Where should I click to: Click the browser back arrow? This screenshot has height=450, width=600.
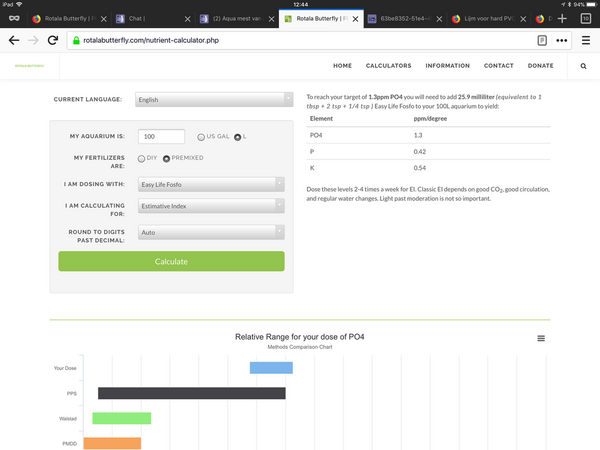pos(14,41)
